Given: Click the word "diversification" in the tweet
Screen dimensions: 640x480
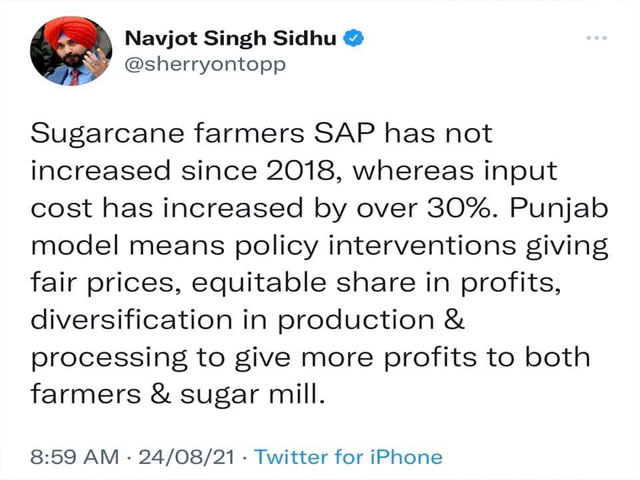Looking at the screenshot, I should click(131, 320).
